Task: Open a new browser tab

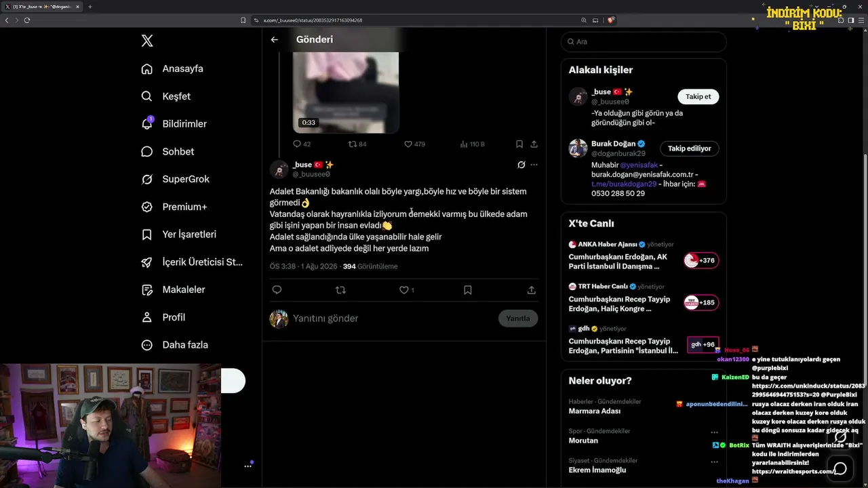Action: [90, 7]
